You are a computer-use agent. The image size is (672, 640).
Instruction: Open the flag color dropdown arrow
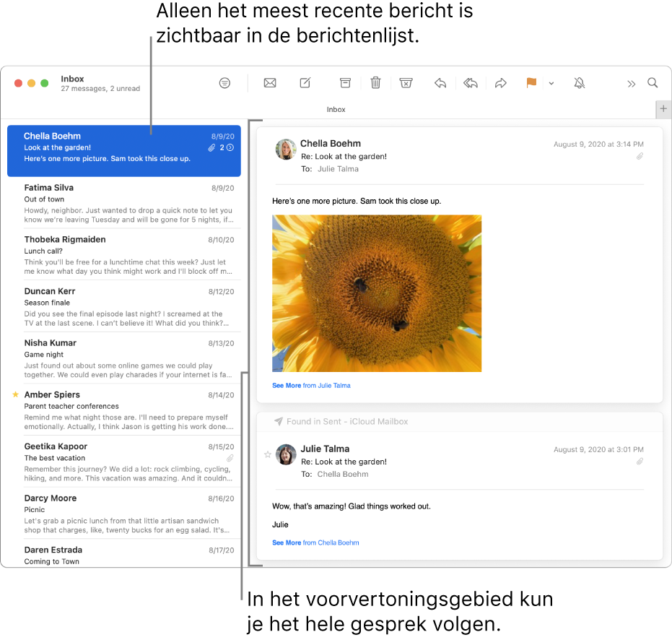551,84
